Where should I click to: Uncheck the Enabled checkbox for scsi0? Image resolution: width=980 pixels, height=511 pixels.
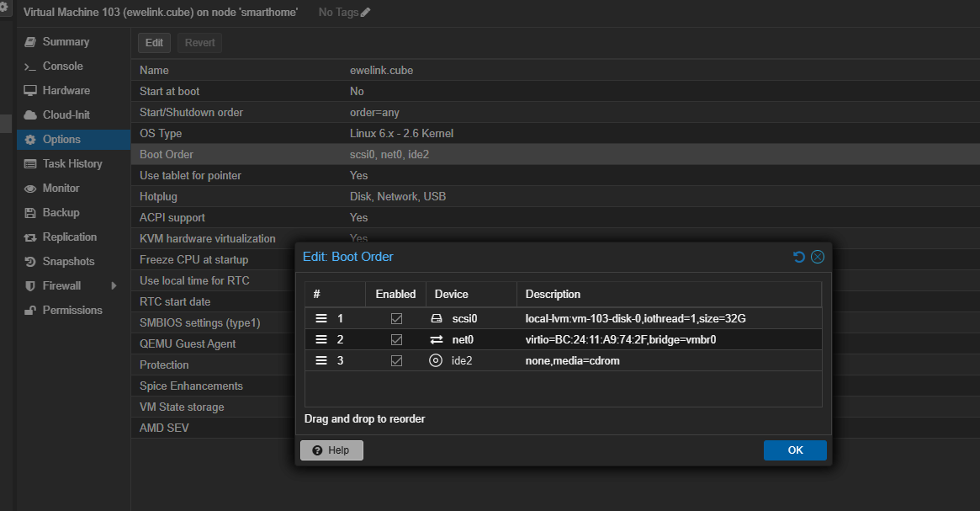396,319
